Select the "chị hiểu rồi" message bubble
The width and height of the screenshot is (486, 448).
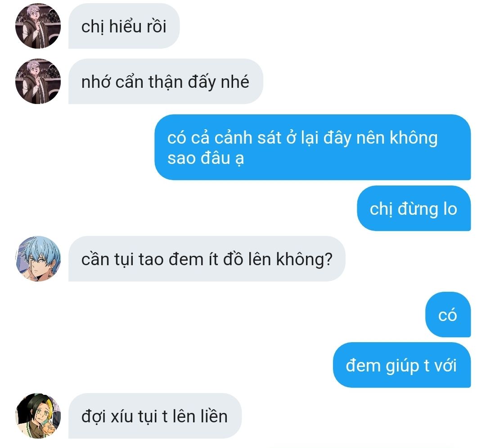(x=124, y=26)
